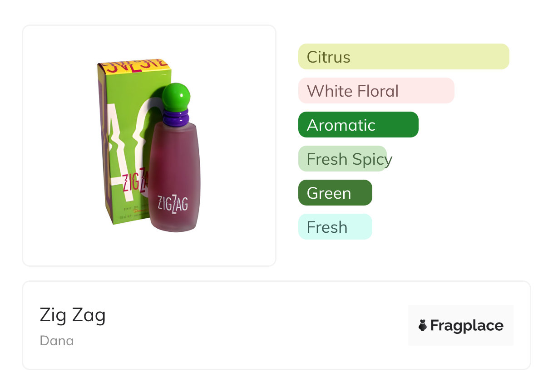
Task: Click the Fragplace bottle logo icon
Action: [423, 325]
